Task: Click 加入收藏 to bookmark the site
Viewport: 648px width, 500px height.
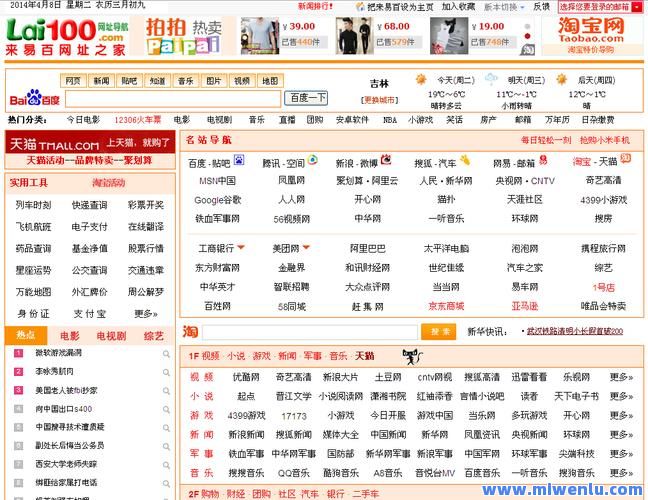Action: point(458,7)
